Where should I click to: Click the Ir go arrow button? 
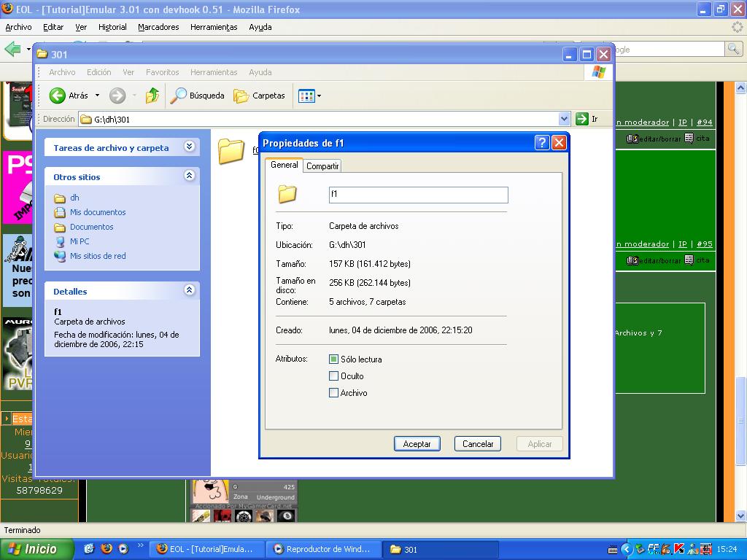point(582,119)
